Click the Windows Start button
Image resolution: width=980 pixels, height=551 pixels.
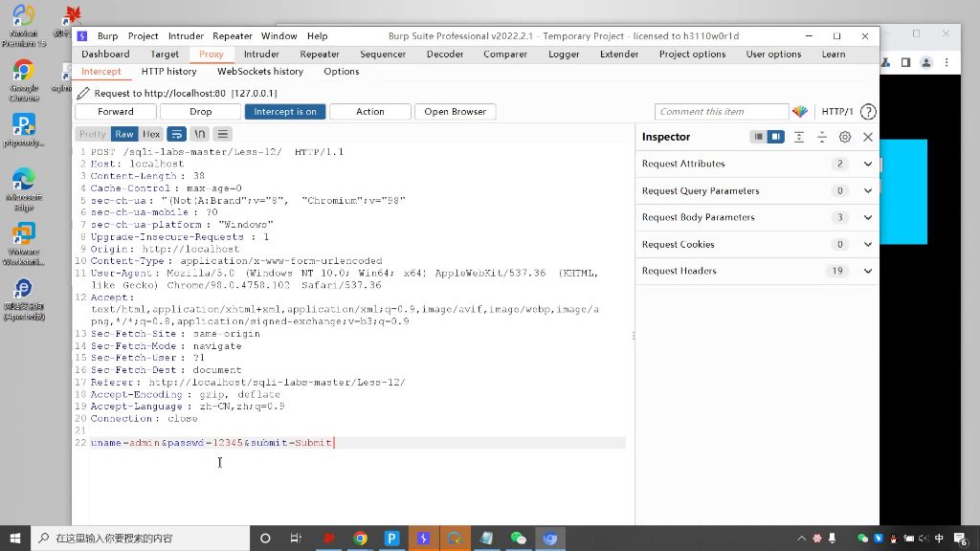click(x=15, y=538)
